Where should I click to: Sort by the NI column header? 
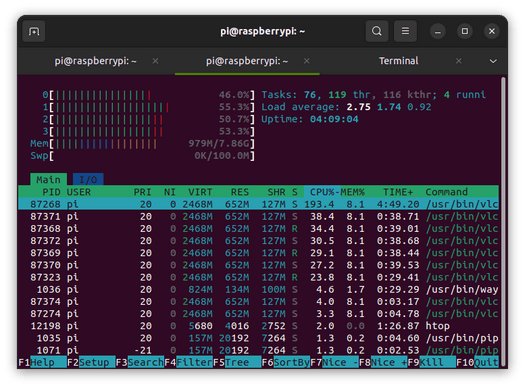click(170, 192)
